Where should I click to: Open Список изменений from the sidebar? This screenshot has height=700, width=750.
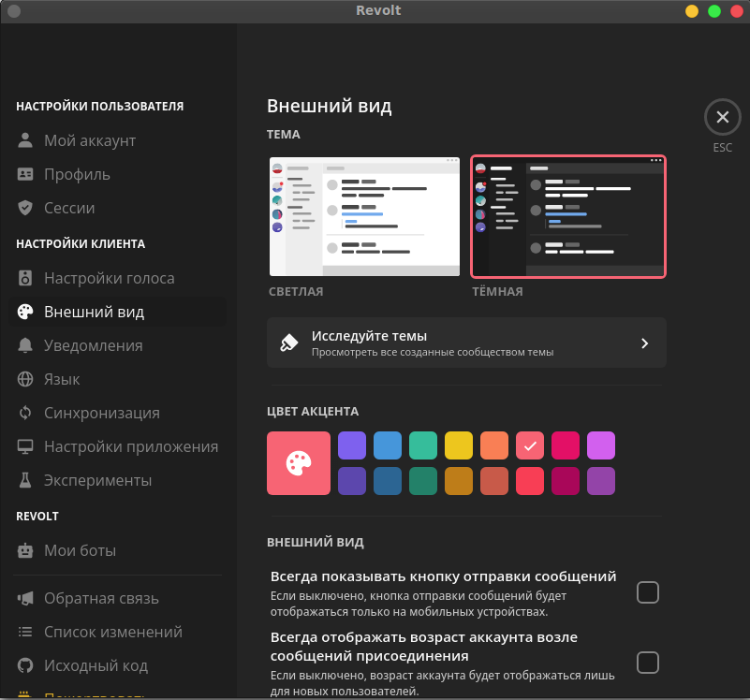(24, 632)
